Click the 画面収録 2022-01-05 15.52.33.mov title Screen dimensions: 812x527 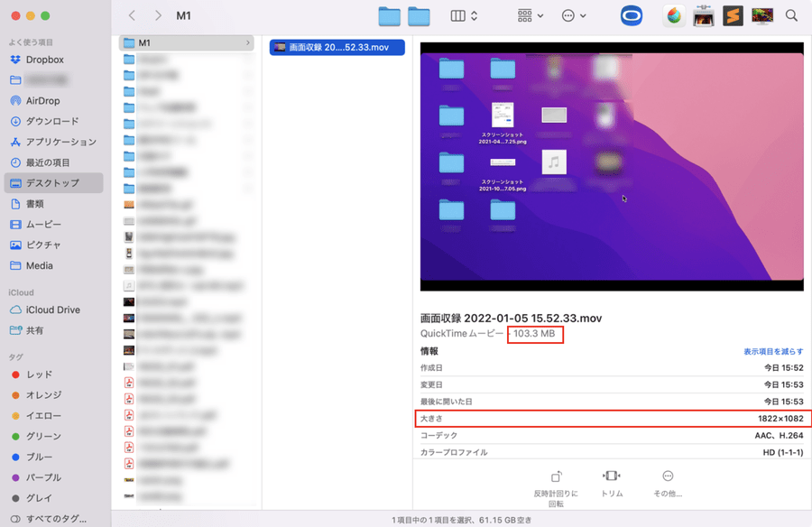[x=512, y=319]
